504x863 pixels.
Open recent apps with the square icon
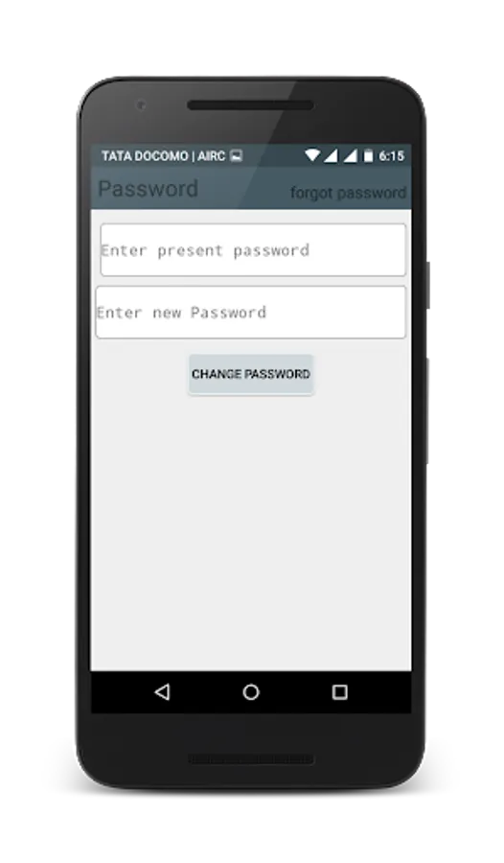(x=340, y=691)
